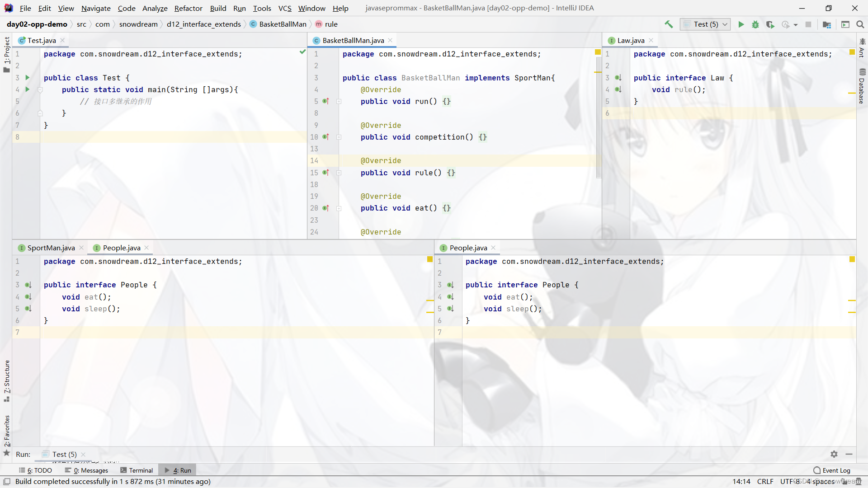Click the CRLF line separator indicator

click(765, 482)
